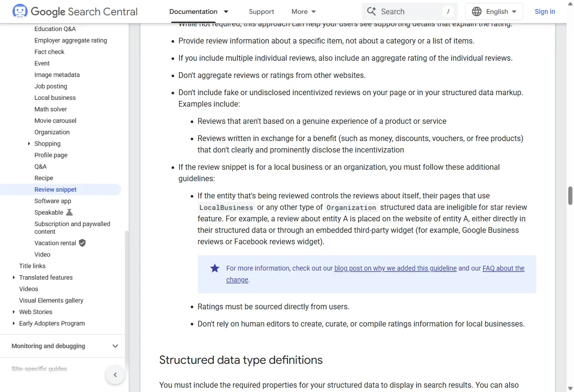Click "Ratings must be sourced directly from users."

(x=274, y=306)
